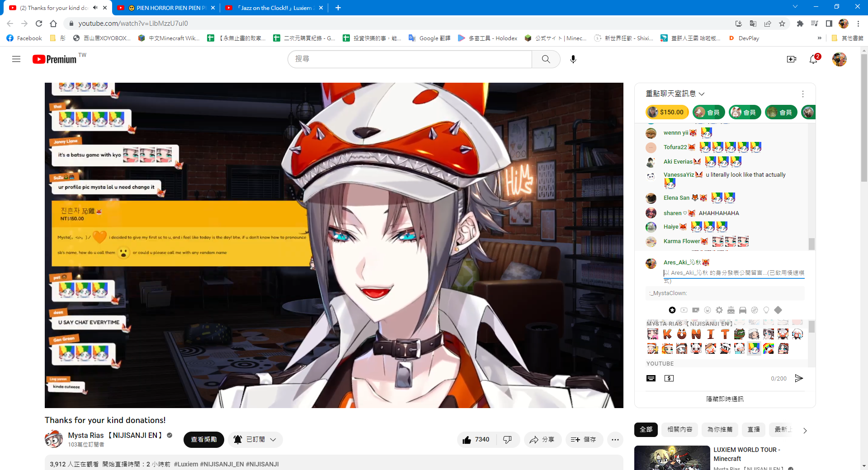Select the basketball activities emoji category
The width and height of the screenshot is (868, 470).
point(755,310)
